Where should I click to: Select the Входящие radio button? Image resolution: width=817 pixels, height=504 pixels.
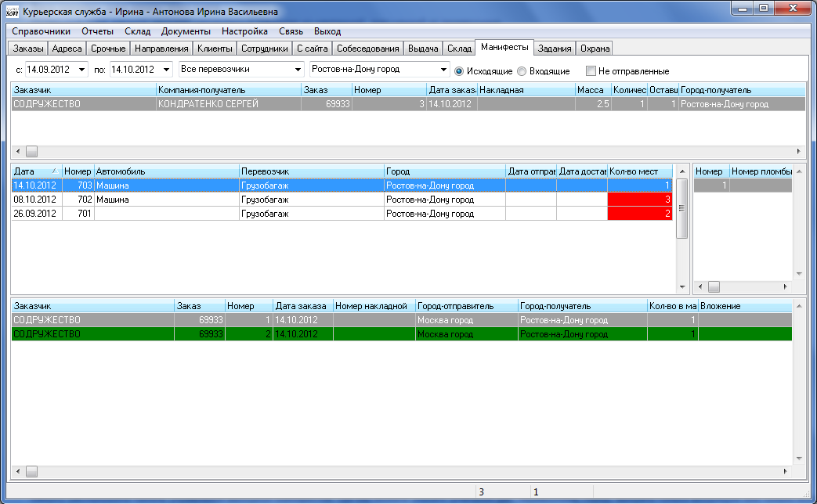click(522, 71)
